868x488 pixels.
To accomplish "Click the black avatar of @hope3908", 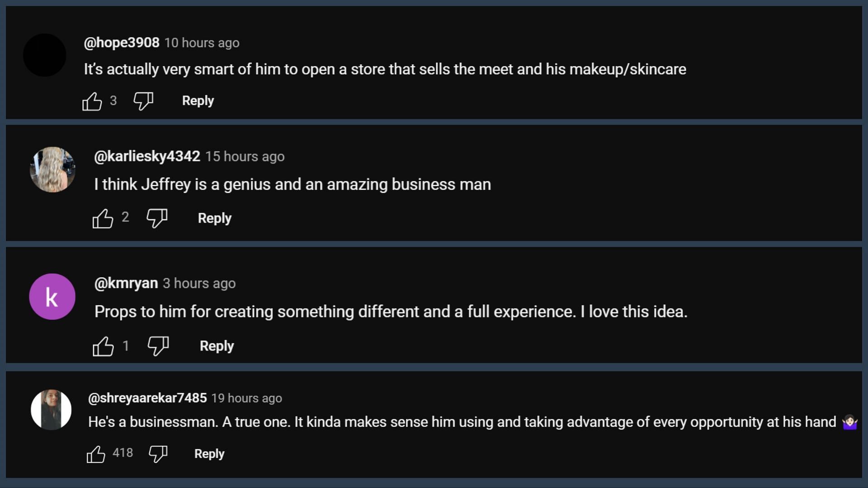I will 45,55.
